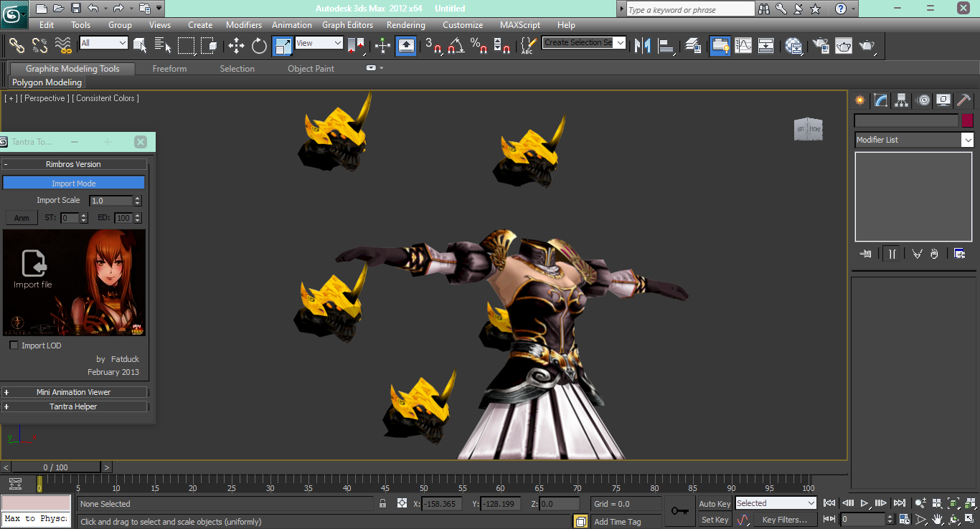Toggle the Auto Key button
980x529 pixels.
point(715,504)
